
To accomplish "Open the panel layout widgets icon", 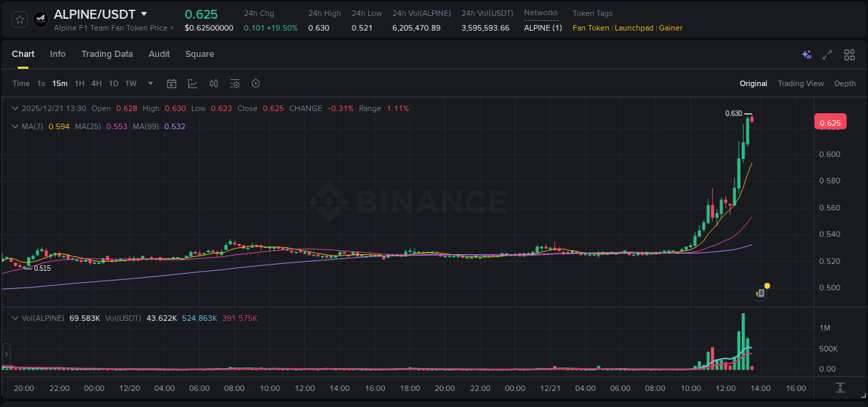I will [849, 54].
